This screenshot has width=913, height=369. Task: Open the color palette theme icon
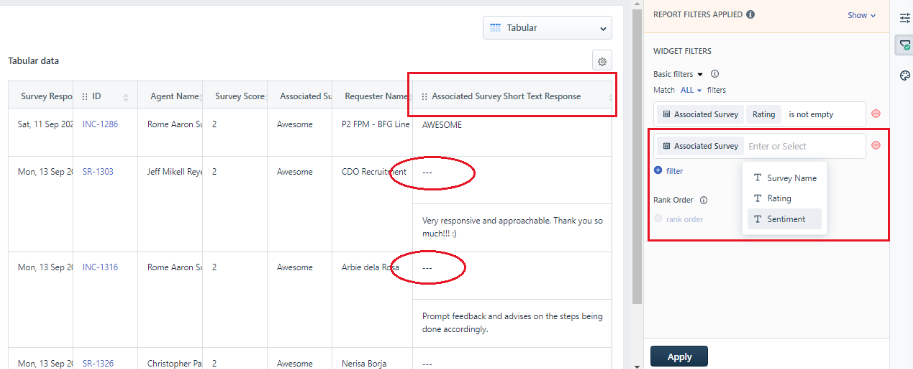(904, 75)
